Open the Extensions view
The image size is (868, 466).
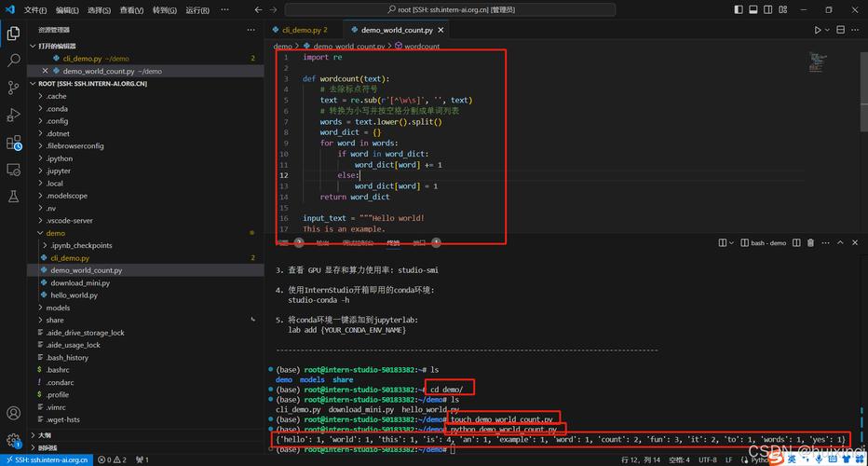pyautogui.click(x=14, y=143)
